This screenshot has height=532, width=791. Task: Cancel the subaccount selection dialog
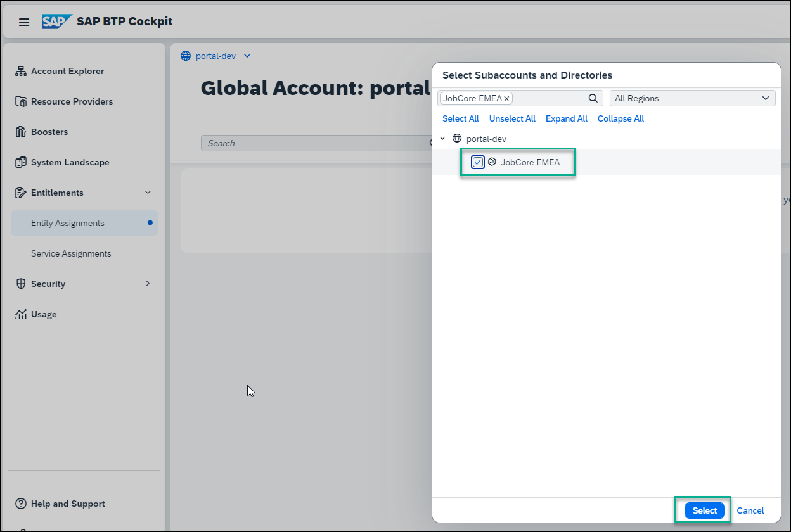(x=750, y=510)
